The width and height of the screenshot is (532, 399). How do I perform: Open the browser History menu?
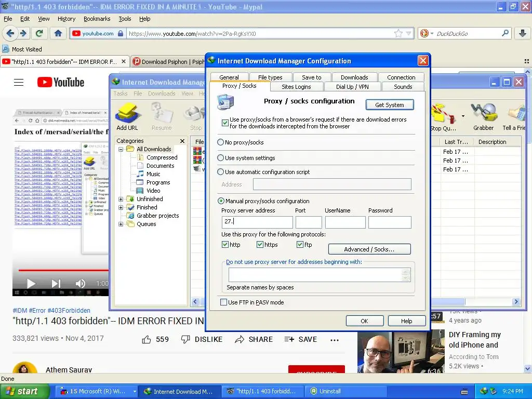[66, 19]
